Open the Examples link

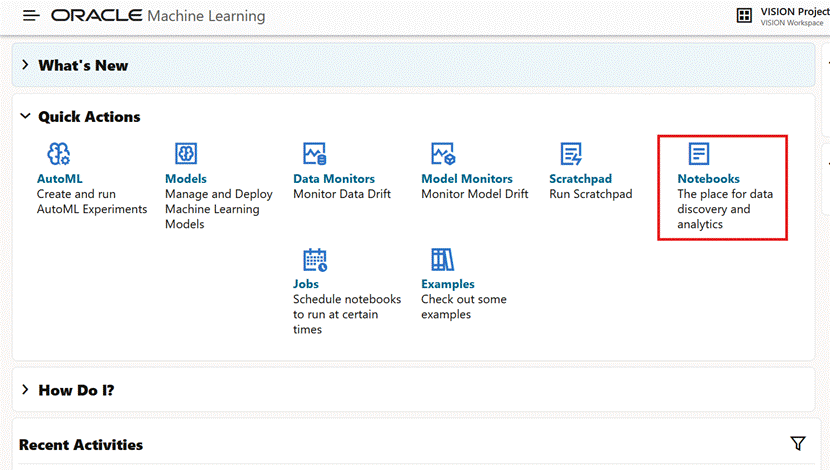[448, 284]
